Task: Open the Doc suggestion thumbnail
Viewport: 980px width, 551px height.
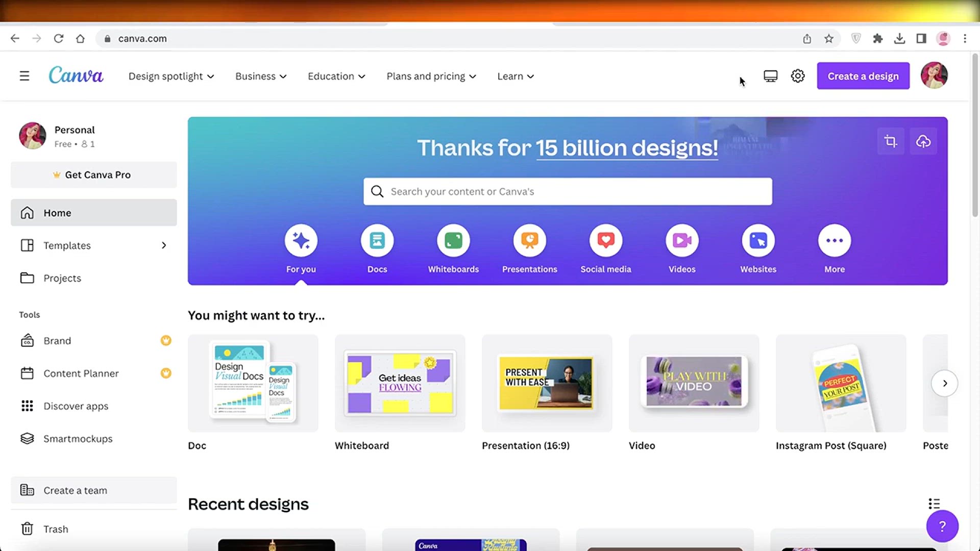Action: point(253,383)
